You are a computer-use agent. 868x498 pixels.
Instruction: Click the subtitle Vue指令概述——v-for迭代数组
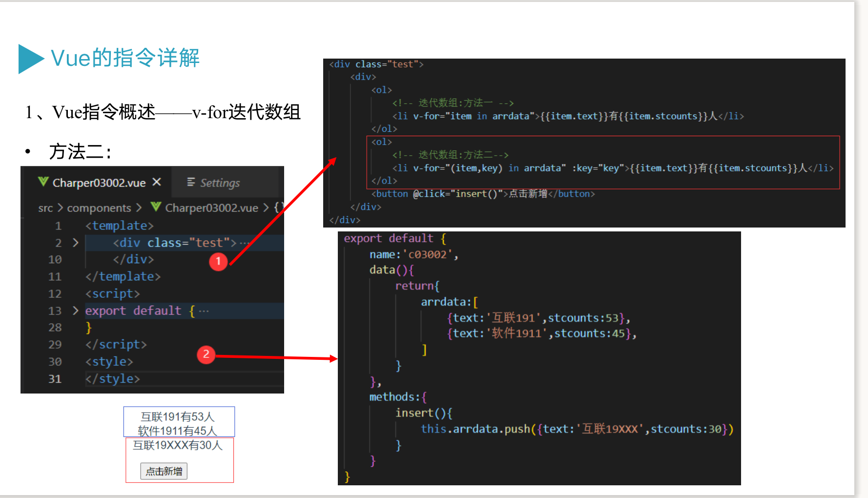[x=177, y=112]
